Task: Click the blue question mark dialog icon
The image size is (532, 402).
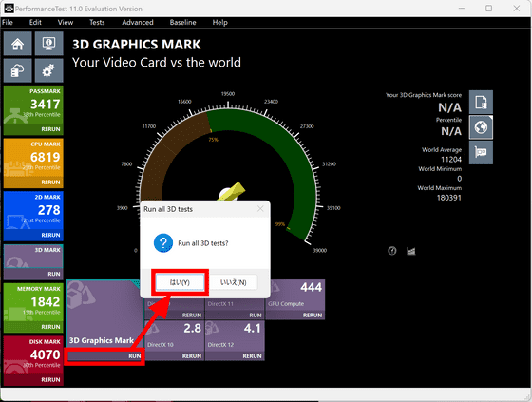Action: pos(163,242)
